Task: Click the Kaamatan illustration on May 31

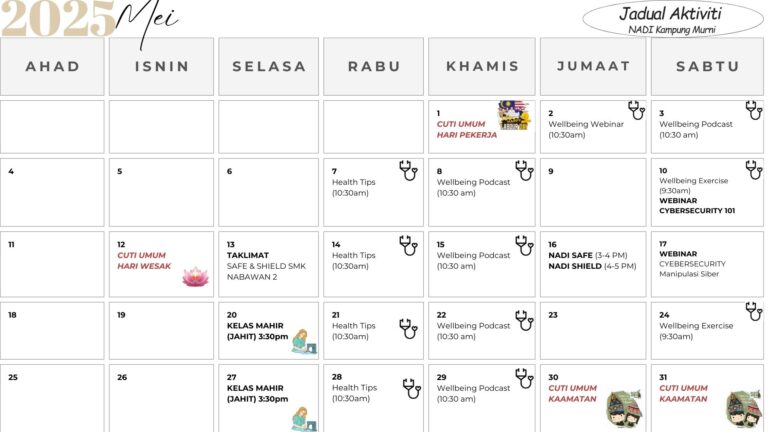Action: coord(743,409)
